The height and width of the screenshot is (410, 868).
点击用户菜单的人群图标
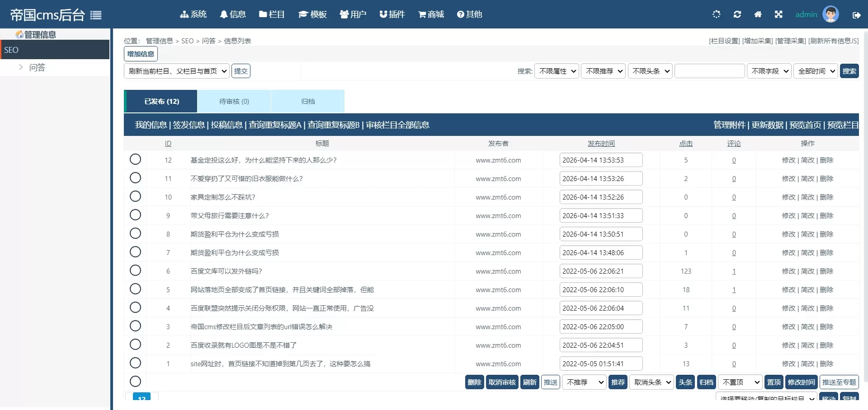click(x=344, y=14)
